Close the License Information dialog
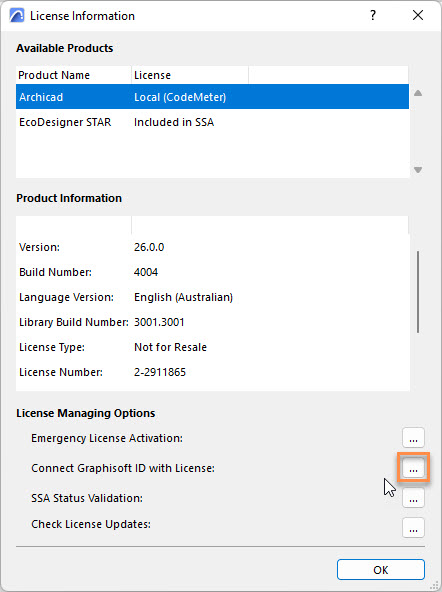This screenshot has width=442, height=592. click(x=418, y=15)
